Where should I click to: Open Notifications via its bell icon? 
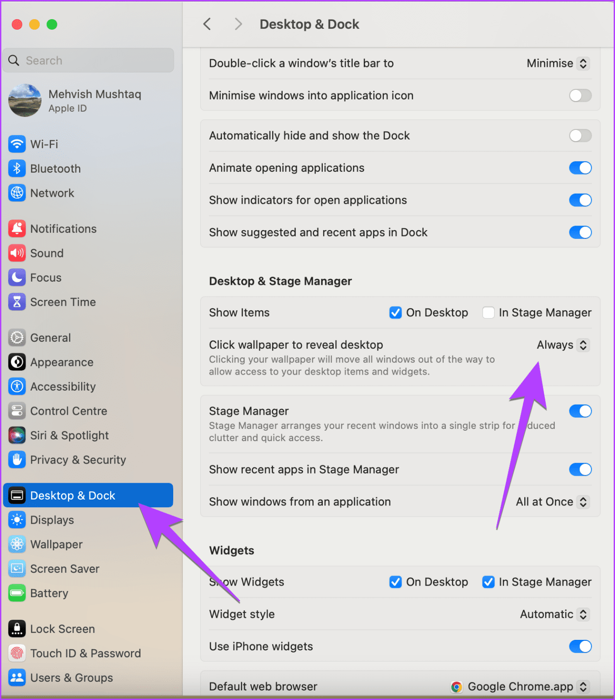[x=17, y=228]
